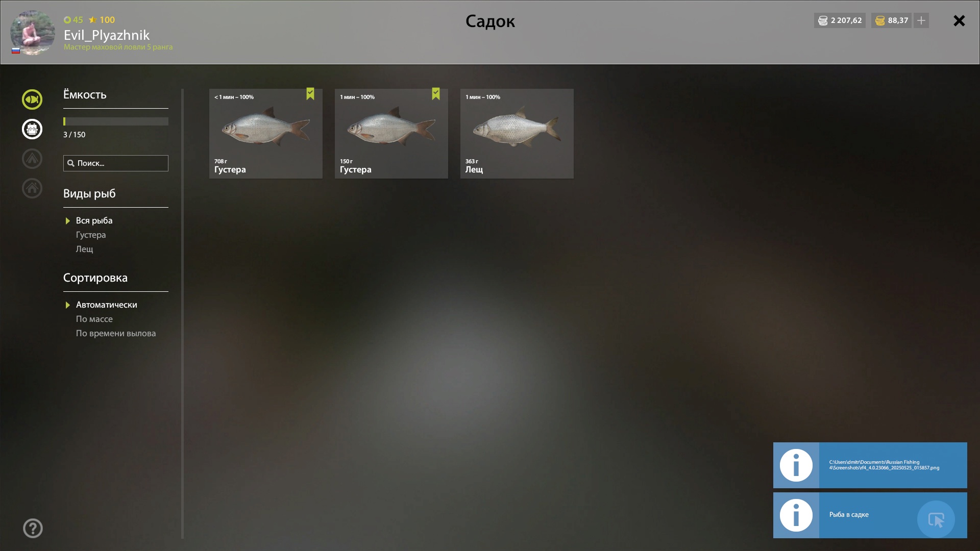Toggle bookmark on the 708 г Густера card
The image size is (980, 551).
pos(310,93)
